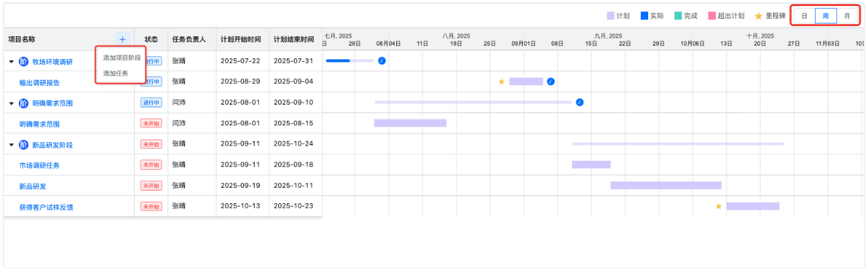The image size is (868, 273).
Task: Click the pink 超出计划 legend swatch
Action: [712, 15]
